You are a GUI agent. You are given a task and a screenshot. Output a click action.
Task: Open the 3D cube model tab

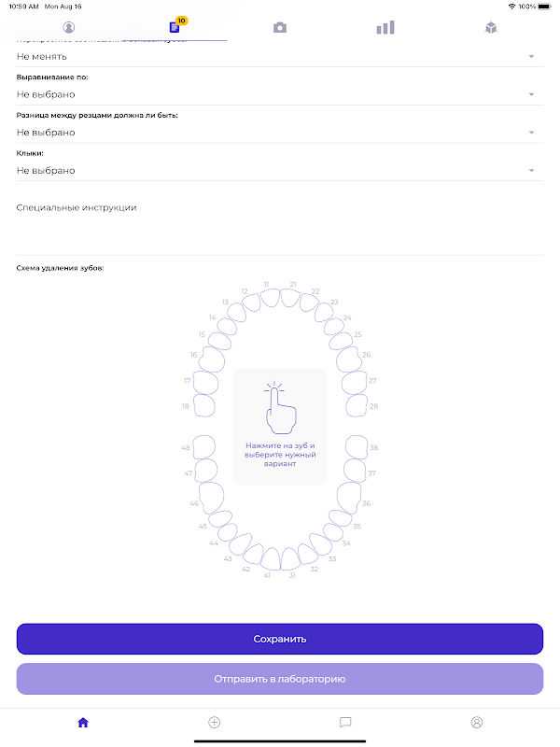[x=491, y=28]
